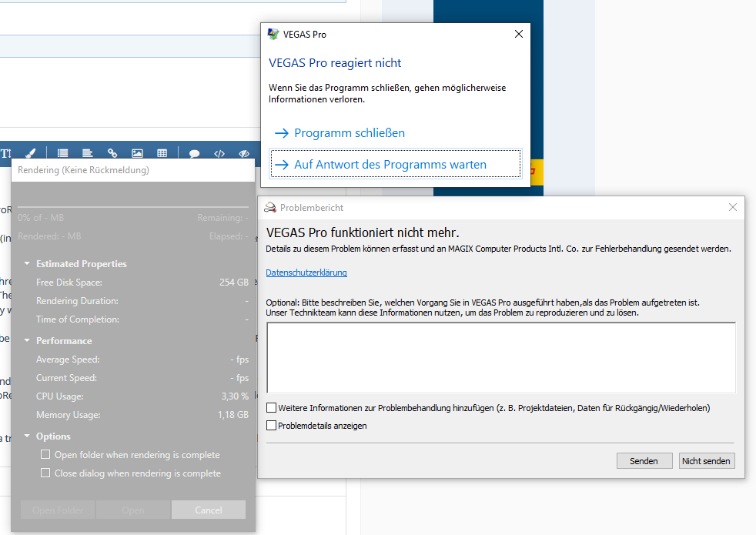Click the insert table icon
This screenshot has width=756, height=535.
tap(162, 153)
